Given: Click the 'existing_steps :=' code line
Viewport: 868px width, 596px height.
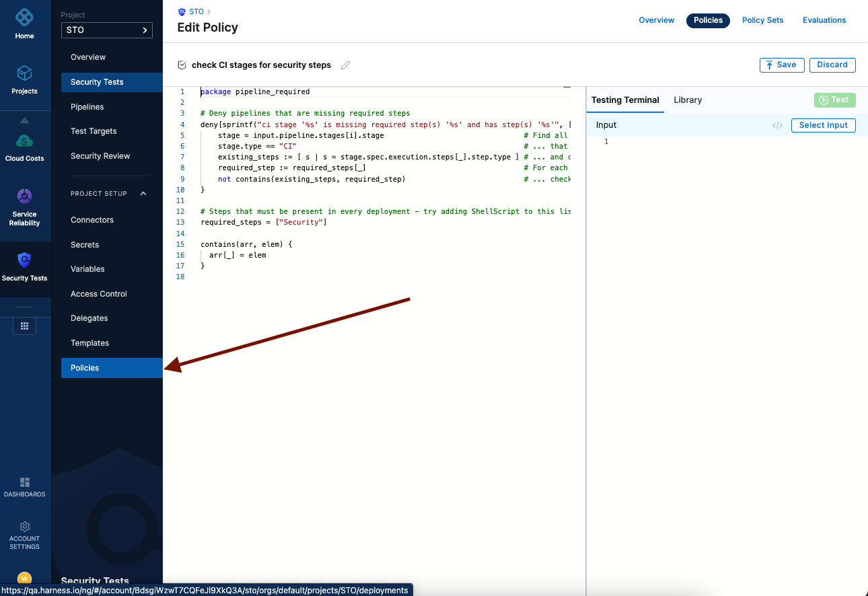Looking at the screenshot, I should point(369,157).
